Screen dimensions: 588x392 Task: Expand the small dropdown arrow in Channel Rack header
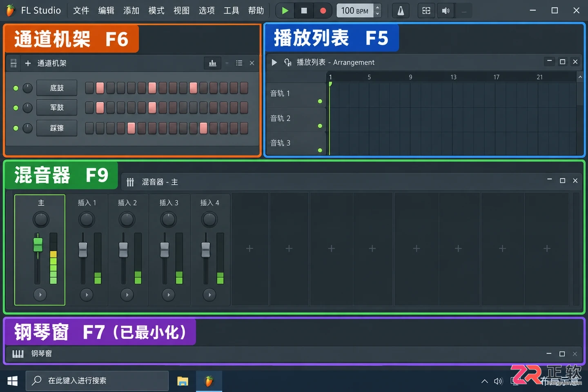[227, 63]
